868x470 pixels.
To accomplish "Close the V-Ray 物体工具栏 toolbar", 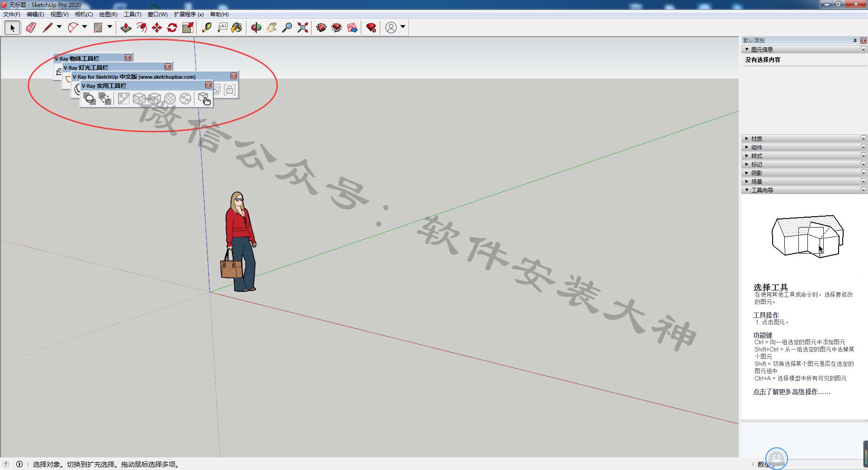I will [x=128, y=58].
